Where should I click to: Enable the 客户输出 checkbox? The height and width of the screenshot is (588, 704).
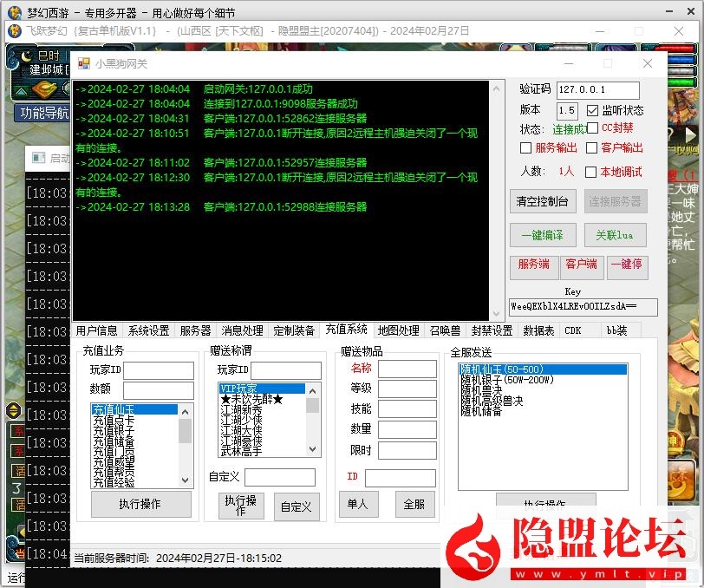click(592, 147)
